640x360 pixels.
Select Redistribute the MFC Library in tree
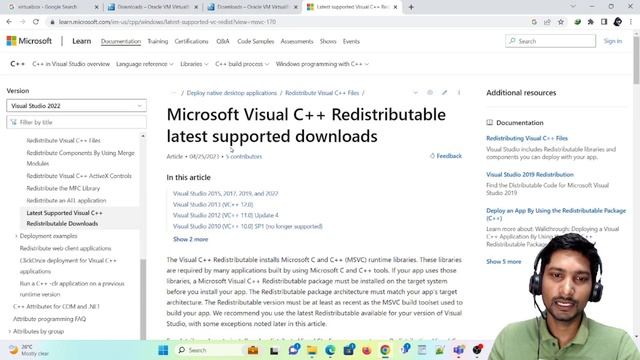point(63,188)
